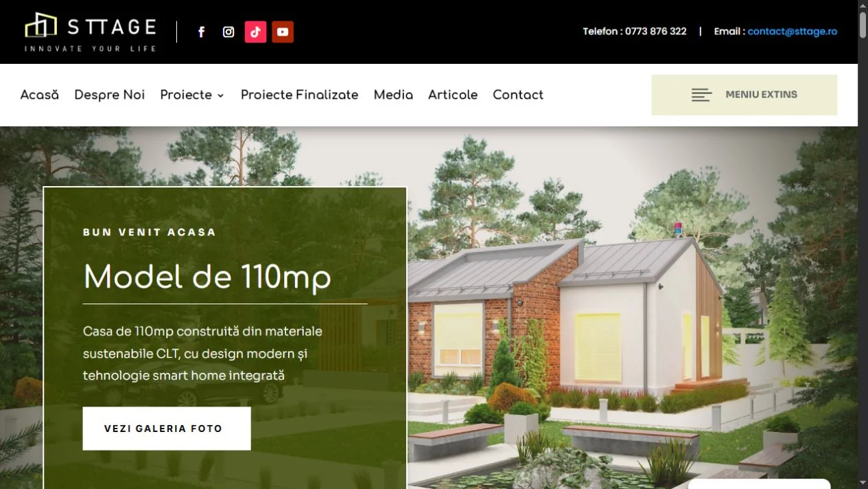Click the Meniu Extins button label

761,95
